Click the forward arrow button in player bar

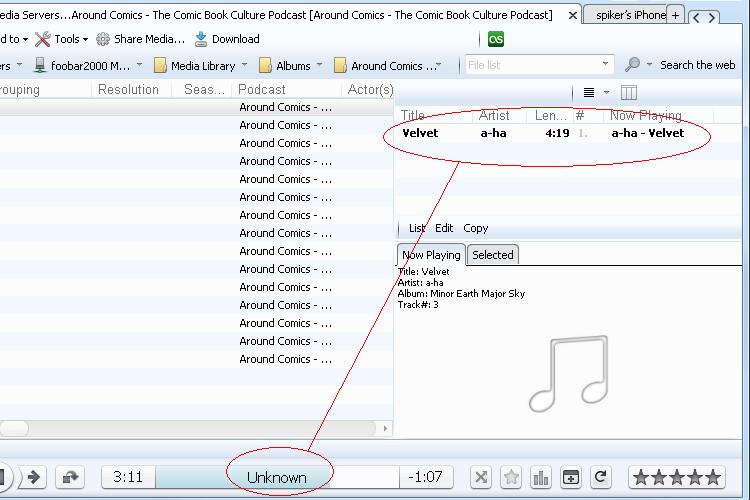click(x=33, y=477)
